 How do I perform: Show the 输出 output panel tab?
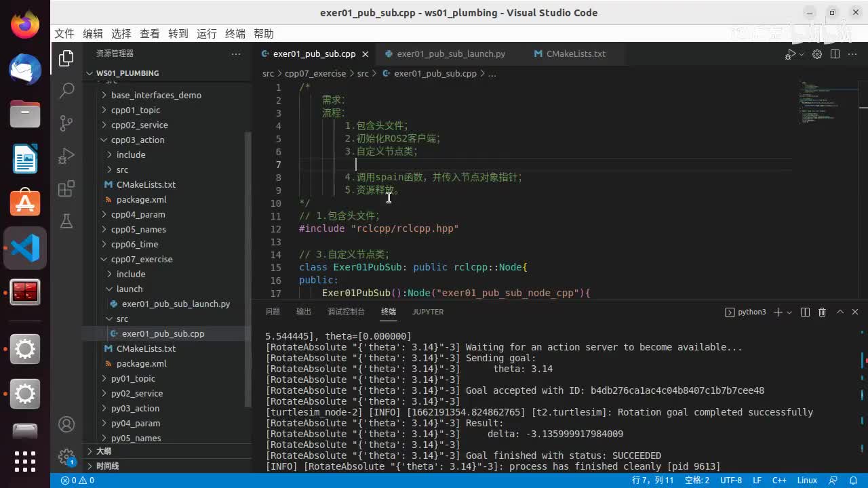[x=304, y=312]
